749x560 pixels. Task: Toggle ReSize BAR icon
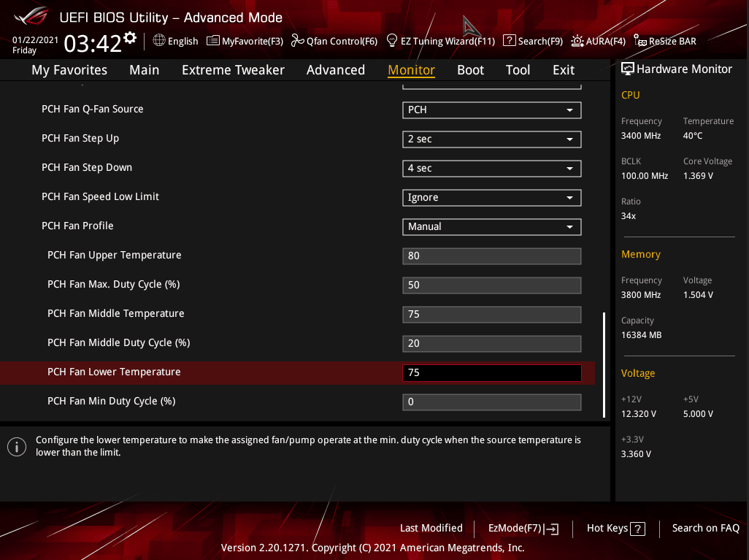click(640, 41)
